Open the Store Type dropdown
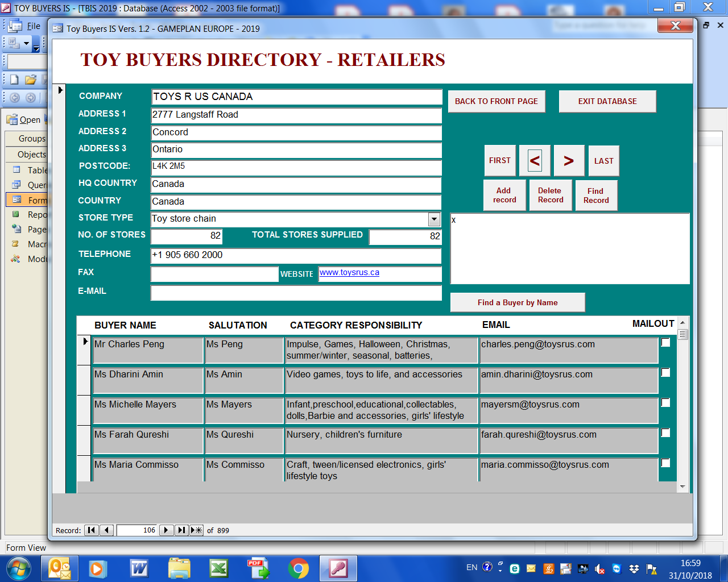Viewport: 728px width, 582px height. (x=434, y=219)
